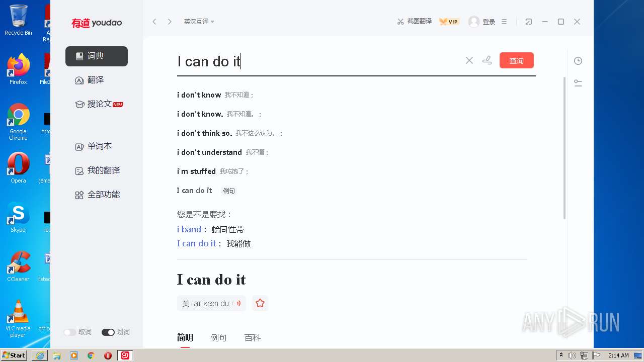Open the "i band" suggested link
Image resolution: width=644 pixels, height=362 pixels.
[189, 229]
